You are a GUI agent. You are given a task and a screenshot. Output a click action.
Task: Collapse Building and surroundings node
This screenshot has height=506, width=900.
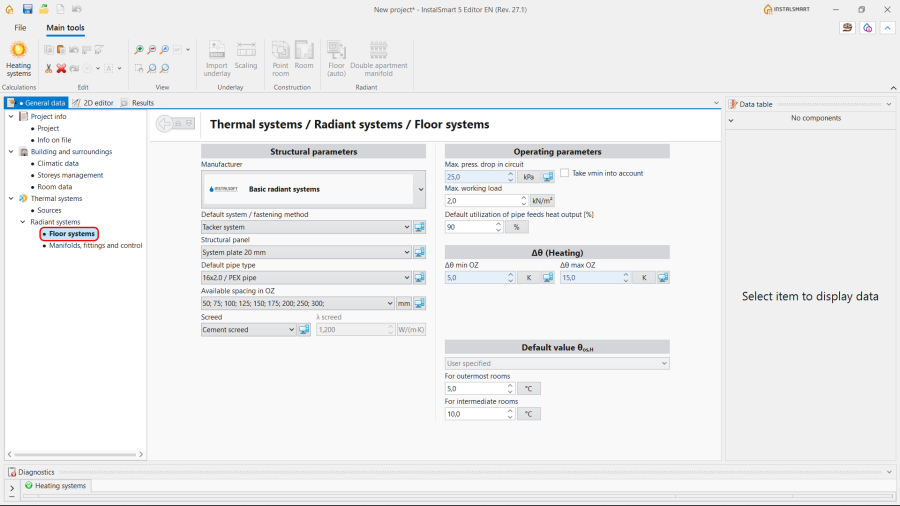11,152
